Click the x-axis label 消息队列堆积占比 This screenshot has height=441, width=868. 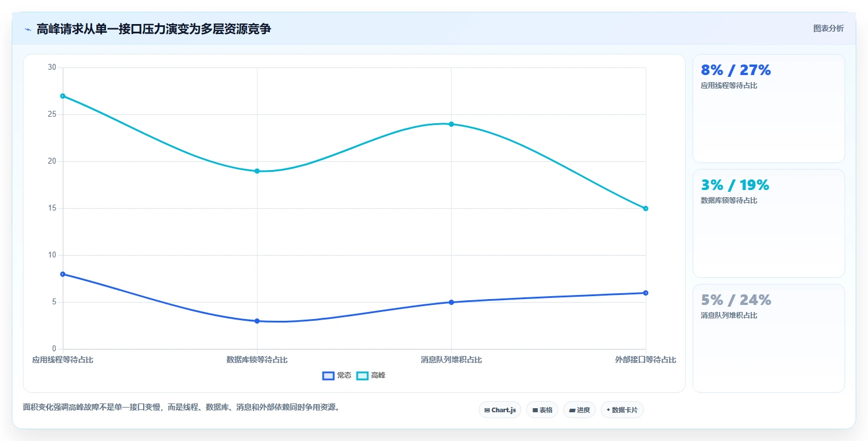click(451, 359)
